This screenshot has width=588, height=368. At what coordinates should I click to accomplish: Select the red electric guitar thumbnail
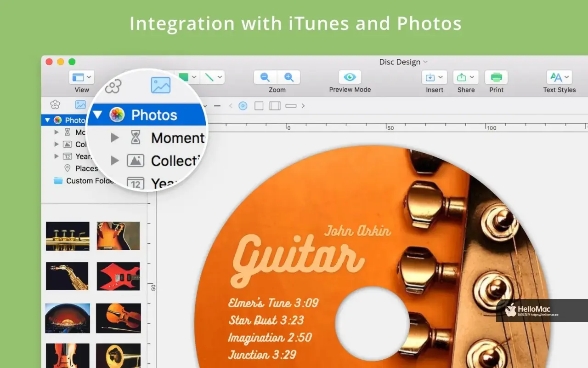point(118,276)
